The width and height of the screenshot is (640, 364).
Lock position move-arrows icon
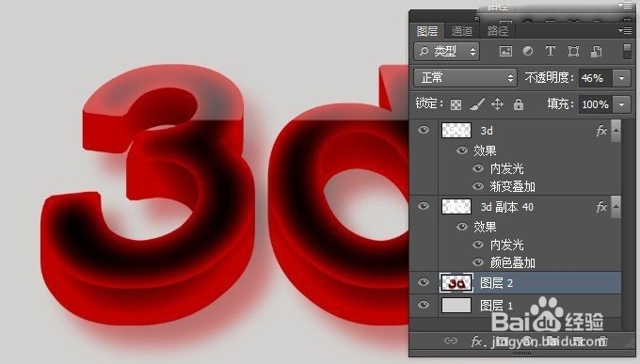[497, 104]
